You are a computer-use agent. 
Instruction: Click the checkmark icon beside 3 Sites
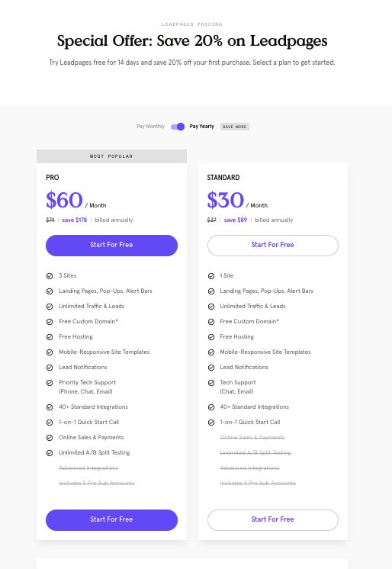click(50, 276)
